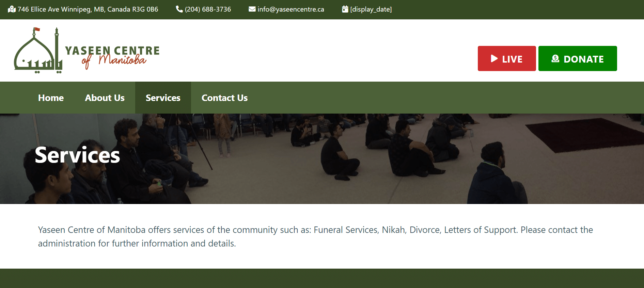This screenshot has width=644, height=288.
Task: Click the green DONATE button
Action: click(578, 58)
